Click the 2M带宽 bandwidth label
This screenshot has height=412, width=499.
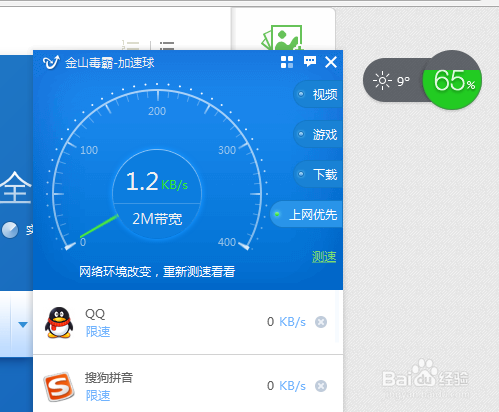point(157,219)
